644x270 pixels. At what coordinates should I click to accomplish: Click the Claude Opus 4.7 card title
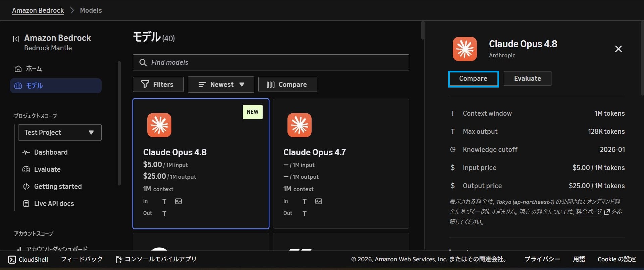click(x=315, y=152)
